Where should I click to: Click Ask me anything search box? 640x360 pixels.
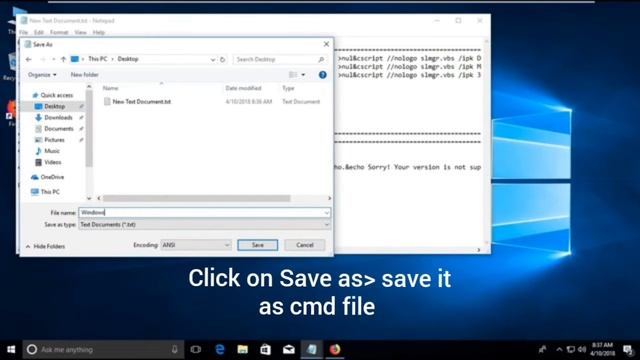(103, 350)
